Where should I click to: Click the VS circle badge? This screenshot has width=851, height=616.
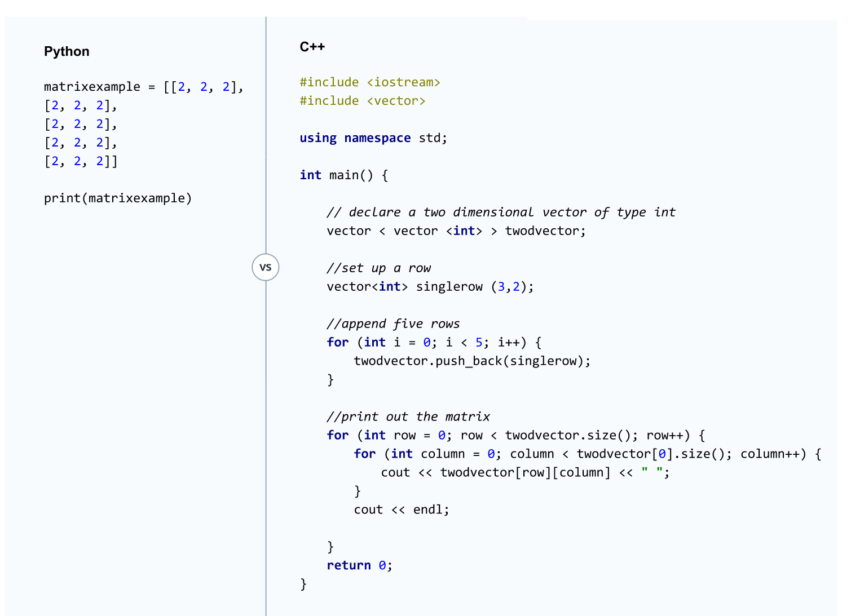click(x=265, y=267)
